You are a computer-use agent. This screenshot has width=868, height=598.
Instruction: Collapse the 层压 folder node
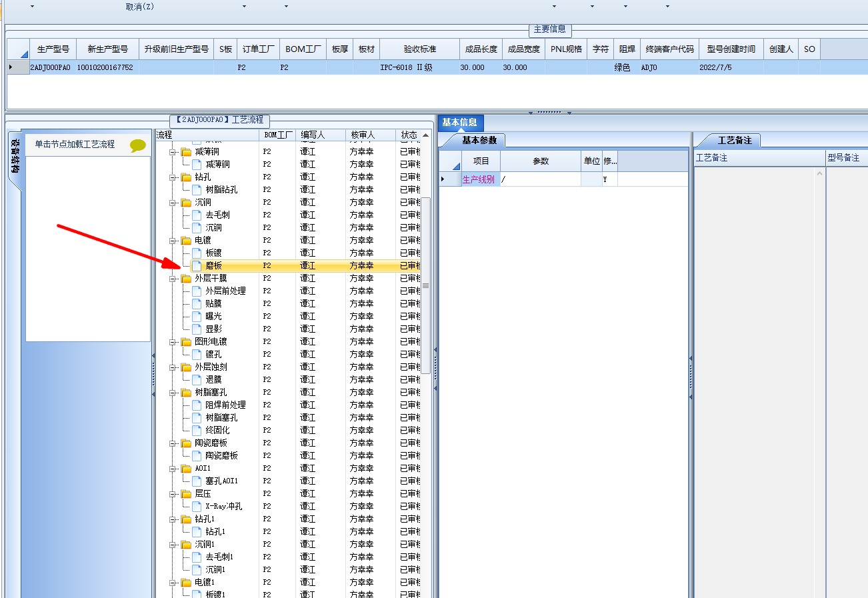coord(173,494)
